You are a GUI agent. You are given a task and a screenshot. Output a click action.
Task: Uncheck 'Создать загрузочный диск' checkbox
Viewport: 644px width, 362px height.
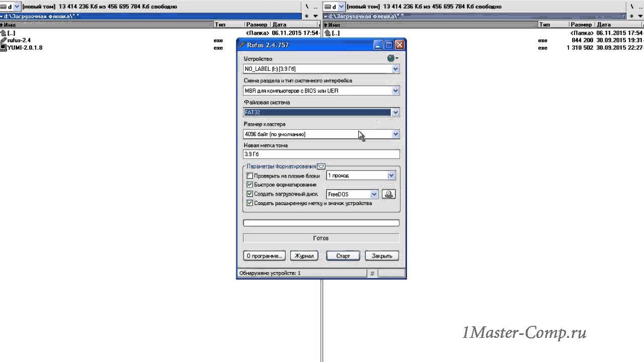[x=250, y=194]
